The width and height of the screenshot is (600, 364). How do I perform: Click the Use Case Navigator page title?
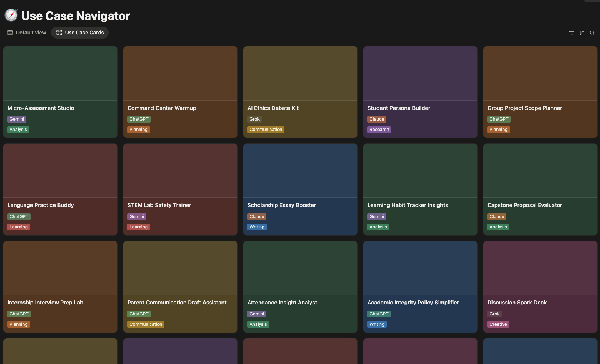click(x=76, y=16)
